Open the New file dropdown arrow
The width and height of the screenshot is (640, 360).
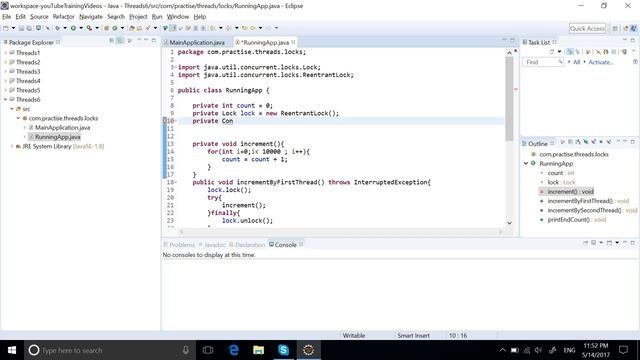coord(13,28)
